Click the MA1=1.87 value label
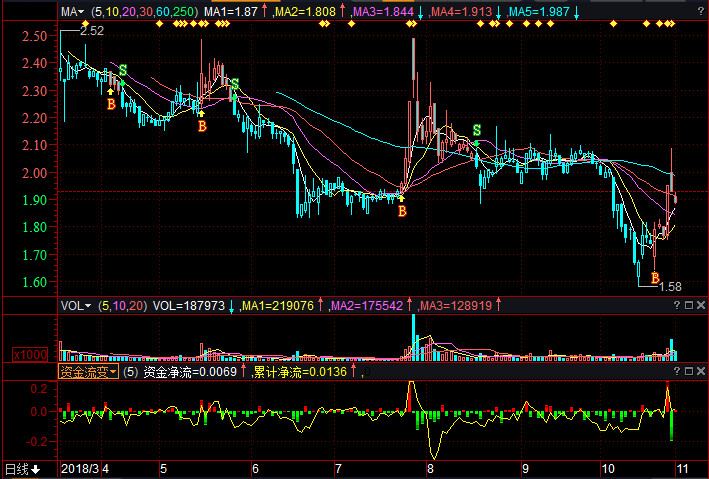709x479 pixels. [x=231, y=12]
